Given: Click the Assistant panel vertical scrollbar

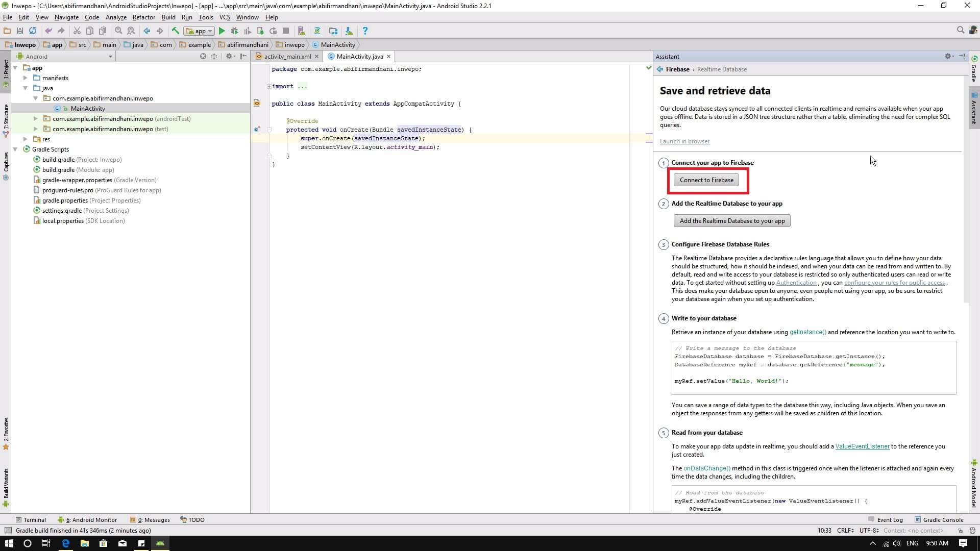Looking at the screenshot, I should [x=965, y=189].
